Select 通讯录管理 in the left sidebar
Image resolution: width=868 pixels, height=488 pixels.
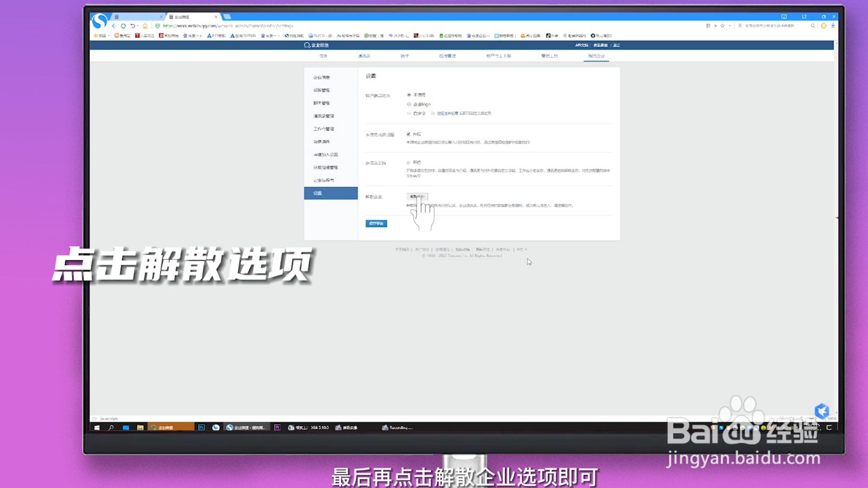coord(324,116)
